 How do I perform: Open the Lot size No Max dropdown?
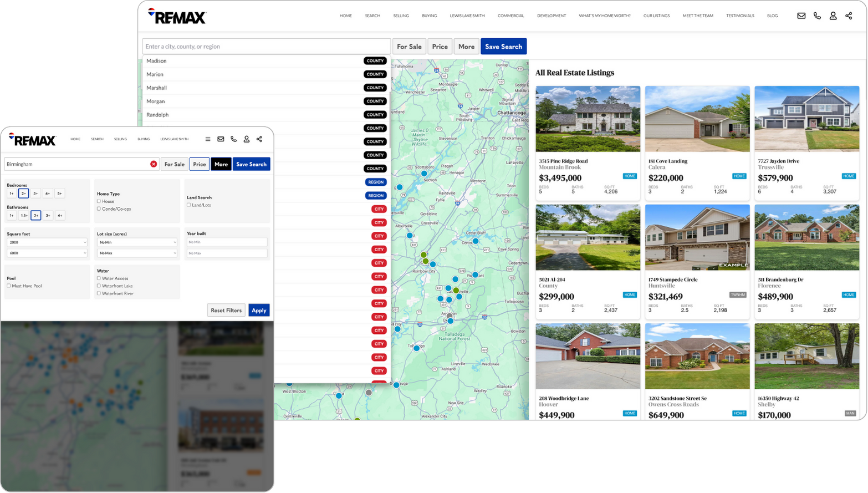click(x=137, y=253)
